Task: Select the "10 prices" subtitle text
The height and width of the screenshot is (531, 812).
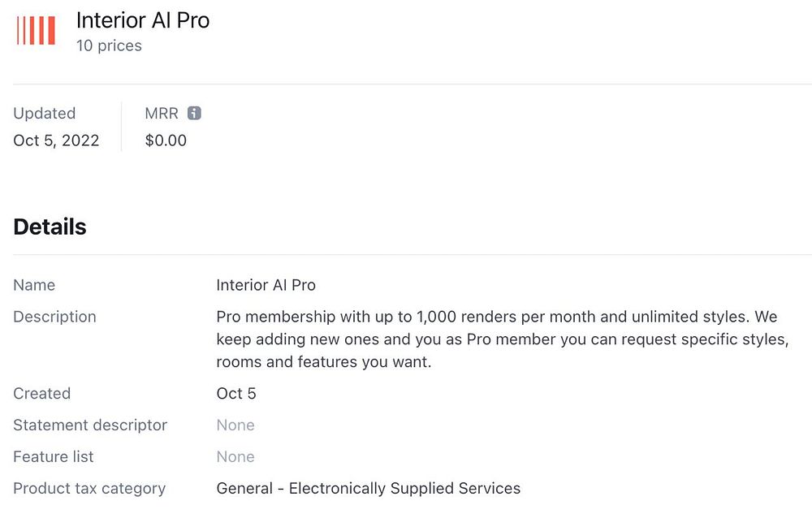Action: pyautogui.click(x=109, y=46)
